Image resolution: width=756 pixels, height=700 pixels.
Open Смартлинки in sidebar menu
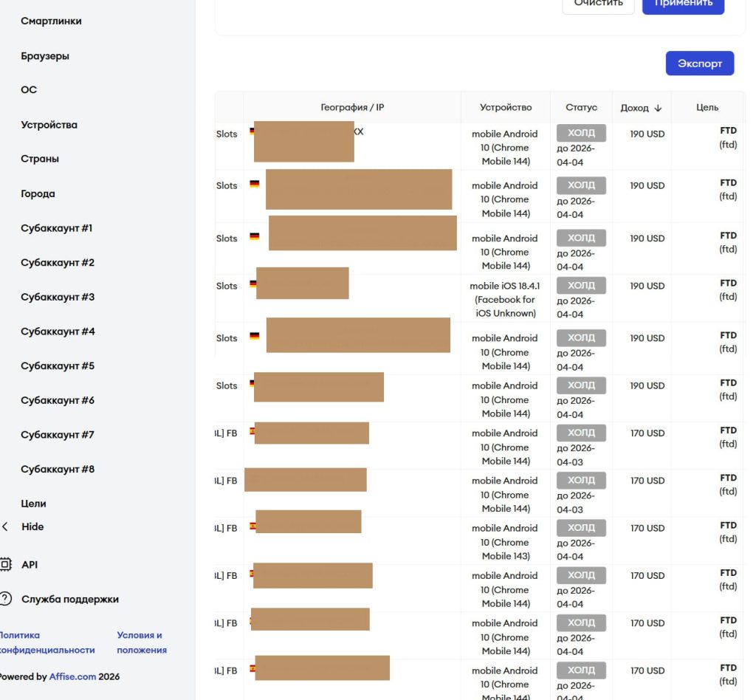click(x=51, y=21)
